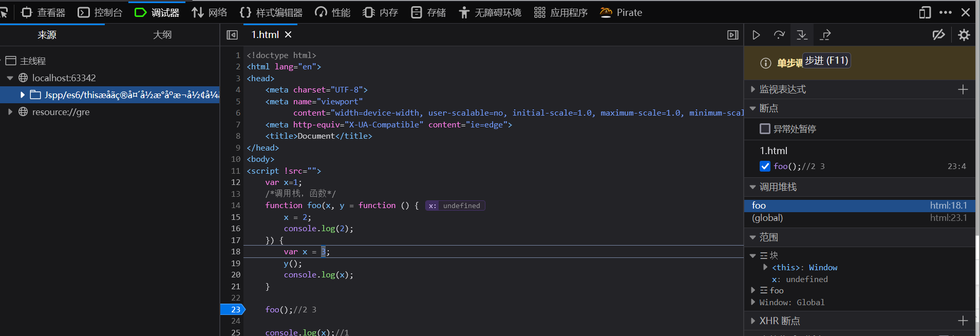Collapse the localhost:63342 tree node
This screenshot has width=980, height=336.
(10, 78)
